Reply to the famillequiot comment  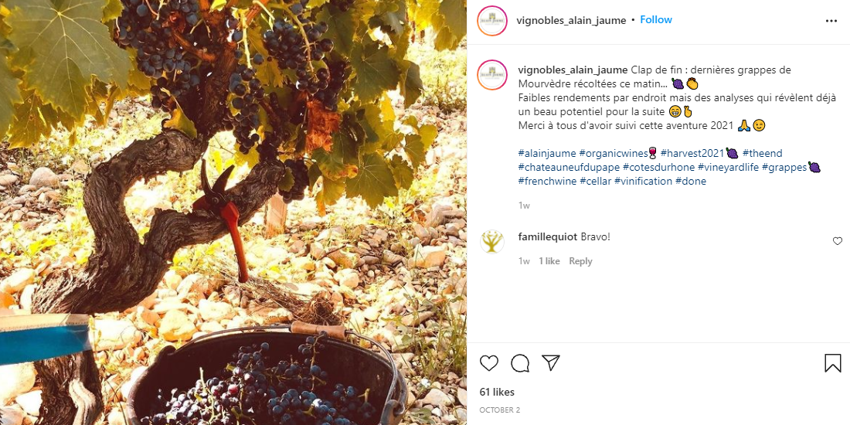tap(580, 261)
